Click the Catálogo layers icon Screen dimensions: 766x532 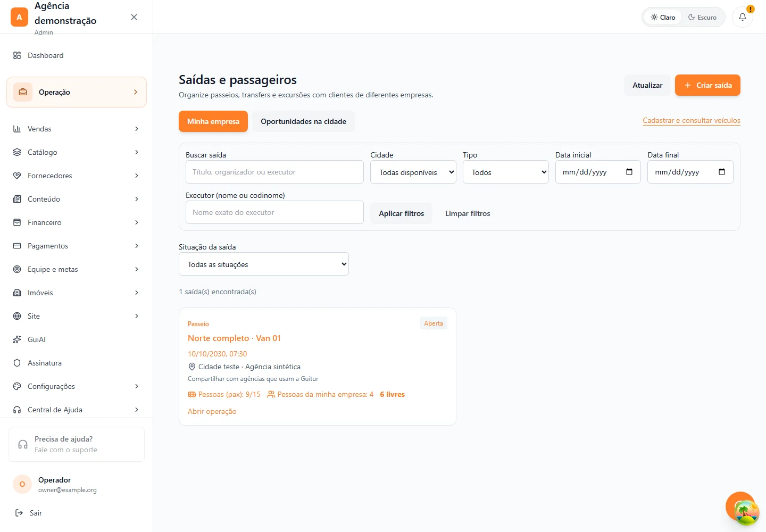click(17, 152)
